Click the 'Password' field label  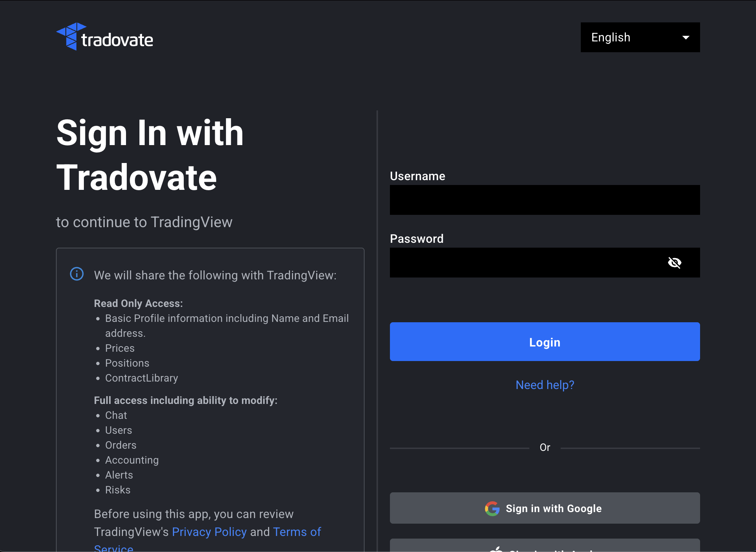[417, 239]
